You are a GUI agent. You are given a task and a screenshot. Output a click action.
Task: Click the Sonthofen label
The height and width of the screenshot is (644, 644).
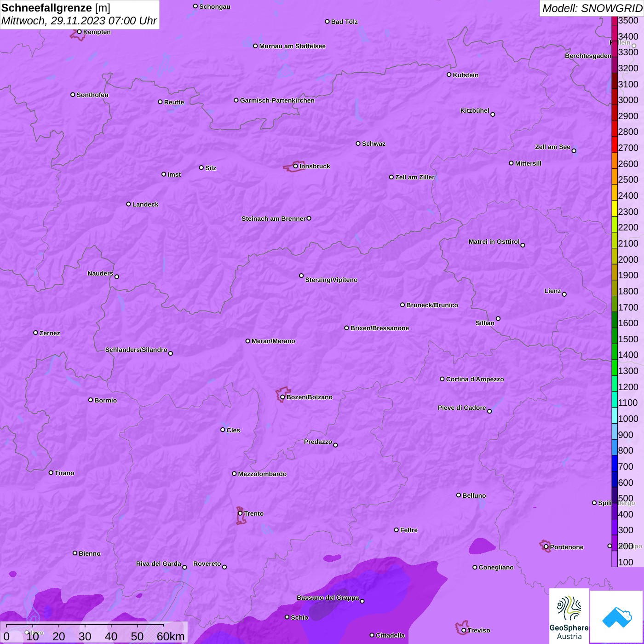pyautogui.click(x=92, y=95)
